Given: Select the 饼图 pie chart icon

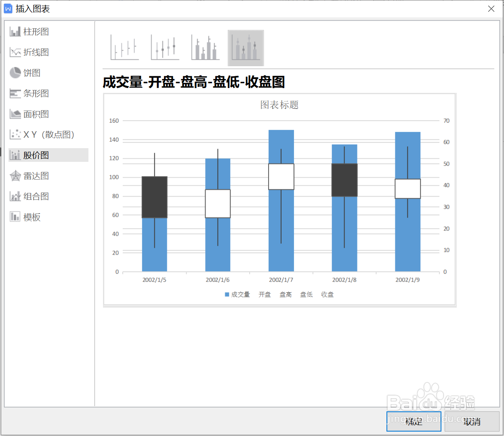Looking at the screenshot, I should coord(15,73).
